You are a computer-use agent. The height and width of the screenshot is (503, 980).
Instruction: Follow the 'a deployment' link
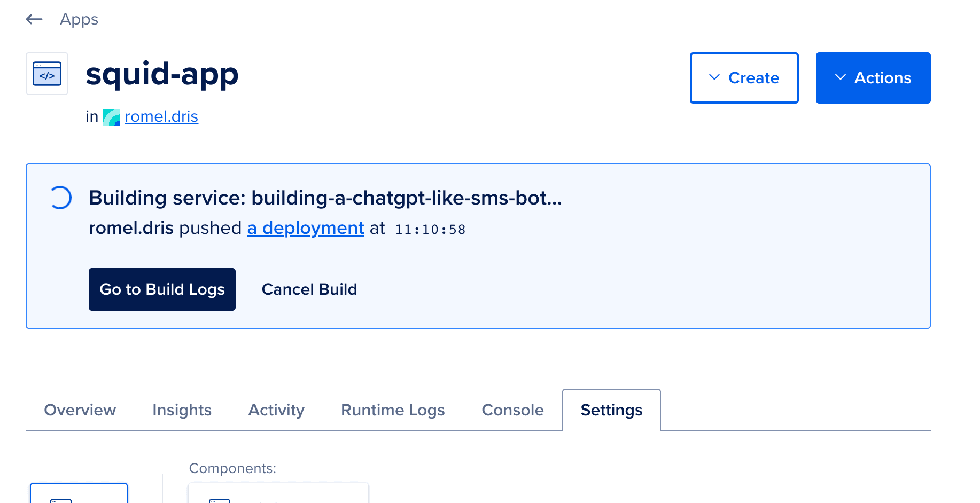click(306, 228)
